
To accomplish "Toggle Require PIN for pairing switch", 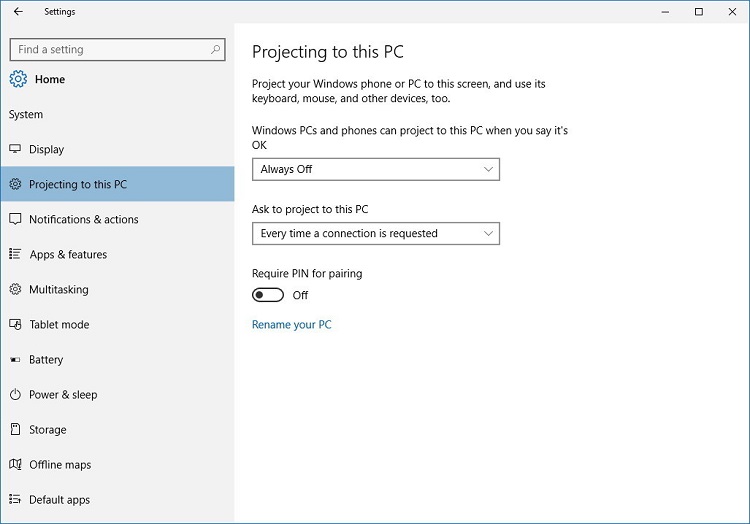I will [x=268, y=295].
